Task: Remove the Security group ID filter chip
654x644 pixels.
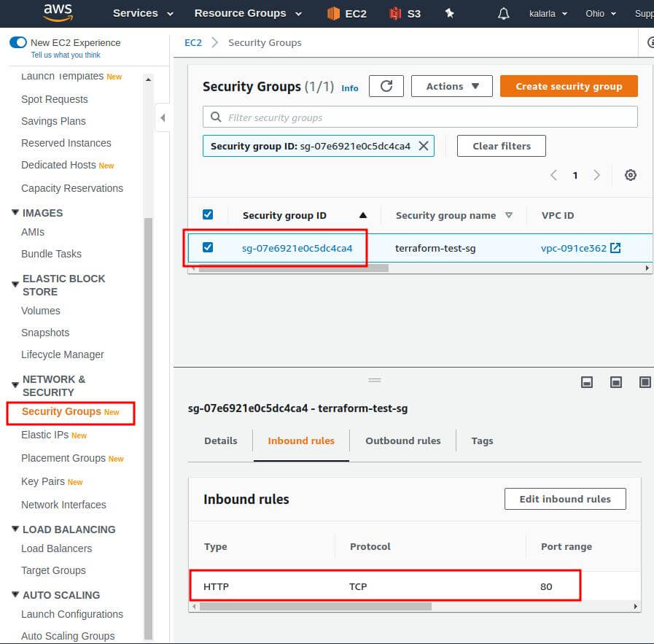Action: click(424, 146)
